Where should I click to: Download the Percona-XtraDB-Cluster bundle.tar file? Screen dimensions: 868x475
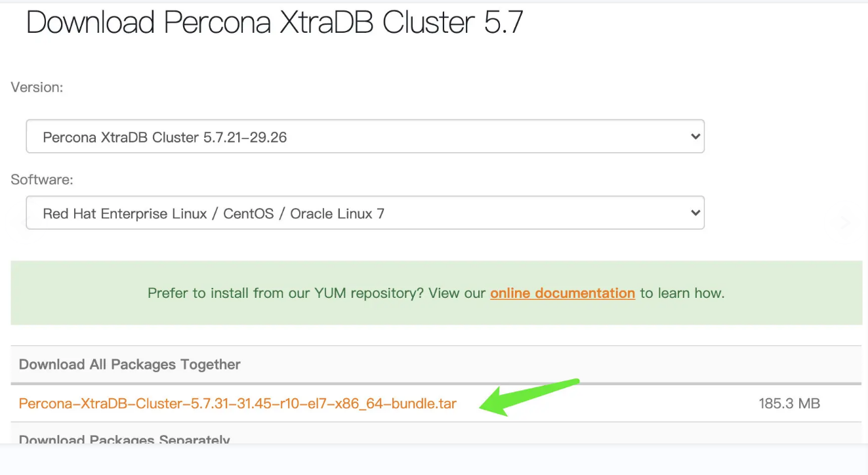(238, 403)
